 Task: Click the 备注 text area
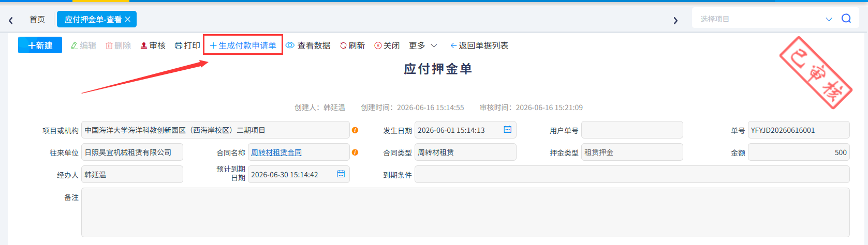coord(465,212)
